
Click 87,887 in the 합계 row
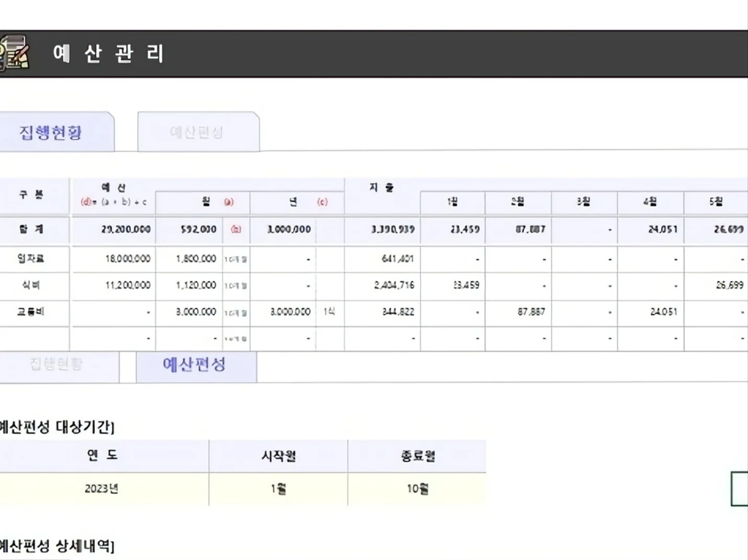[x=518, y=230]
